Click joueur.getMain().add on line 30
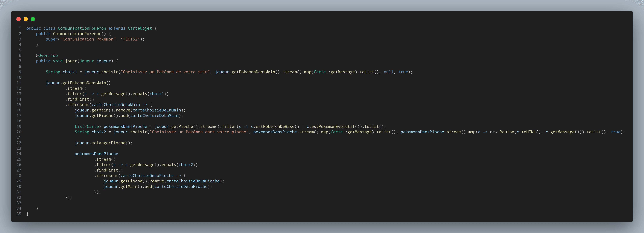This screenshot has height=233, width=644. [x=128, y=187]
